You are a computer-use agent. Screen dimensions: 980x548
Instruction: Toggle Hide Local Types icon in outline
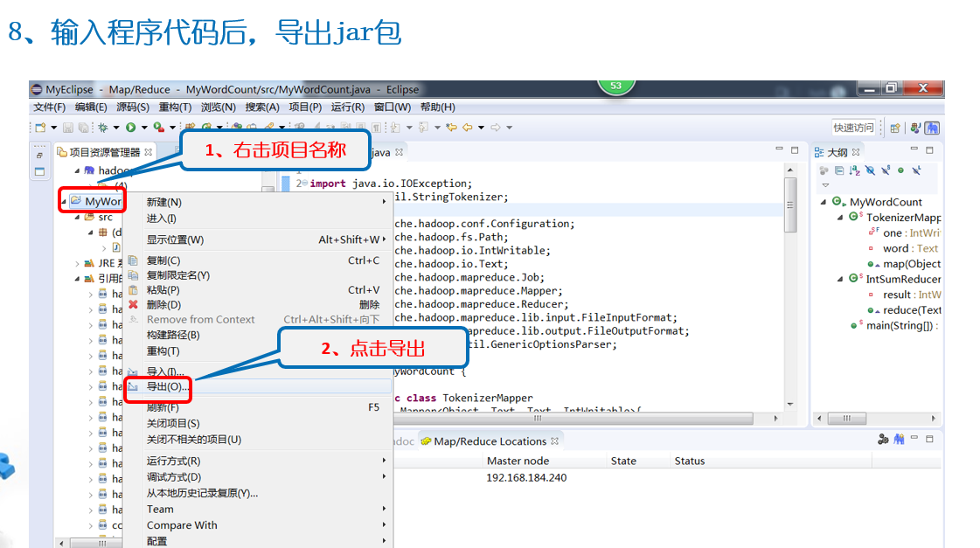(x=916, y=170)
